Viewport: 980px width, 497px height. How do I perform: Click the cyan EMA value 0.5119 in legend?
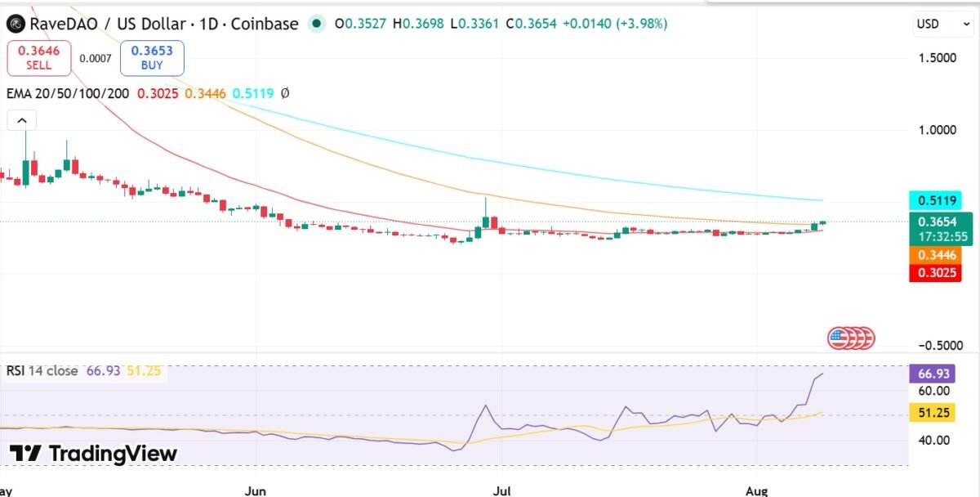[253, 94]
